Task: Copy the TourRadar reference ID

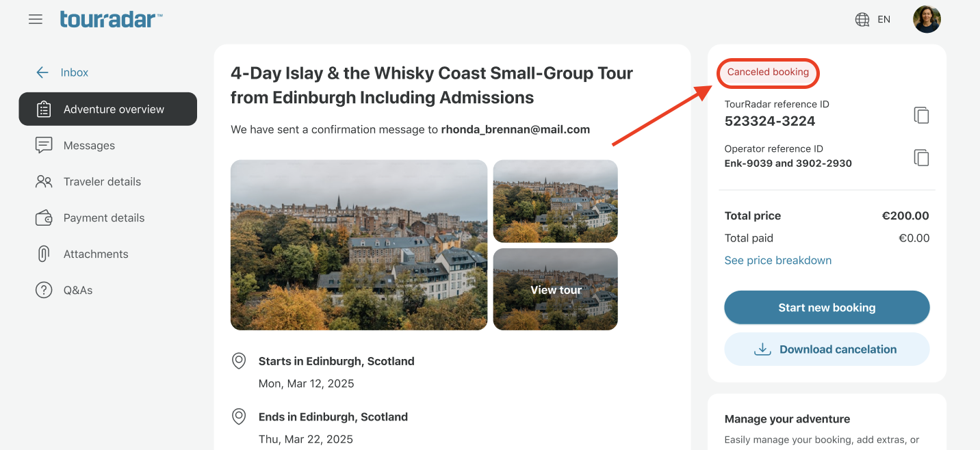Action: [922, 115]
